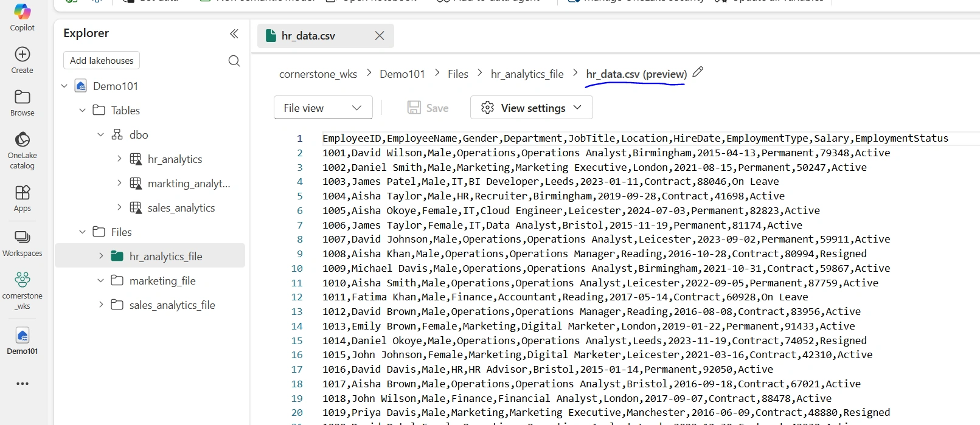The height and width of the screenshot is (425, 980).
Task: Click the dbo schema icon
Action: point(117,134)
